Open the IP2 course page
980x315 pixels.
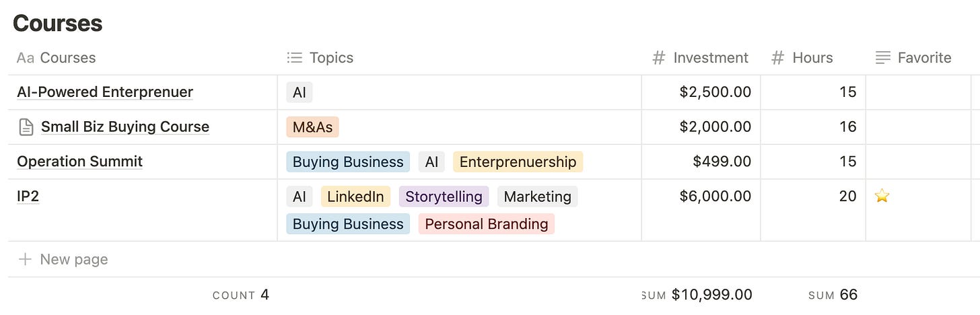(28, 197)
